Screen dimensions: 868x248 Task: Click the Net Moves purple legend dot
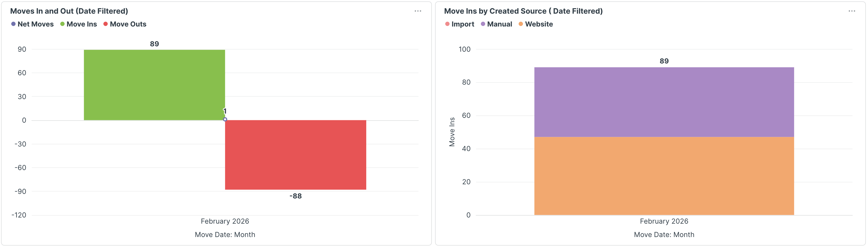13,24
